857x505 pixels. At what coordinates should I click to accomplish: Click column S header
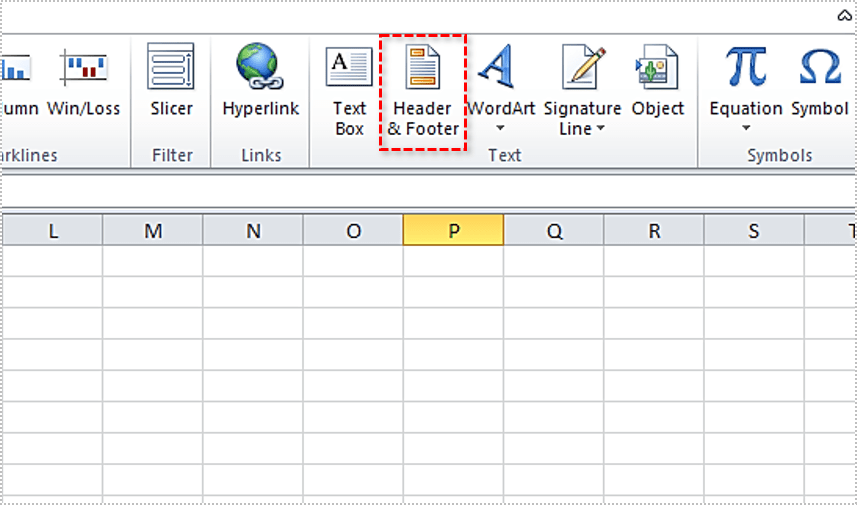753,231
